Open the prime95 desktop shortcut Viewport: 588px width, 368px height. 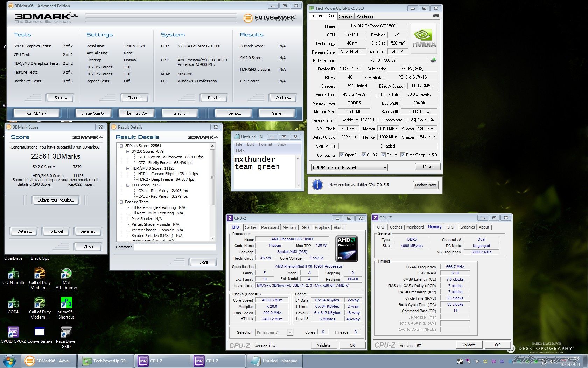click(66, 303)
